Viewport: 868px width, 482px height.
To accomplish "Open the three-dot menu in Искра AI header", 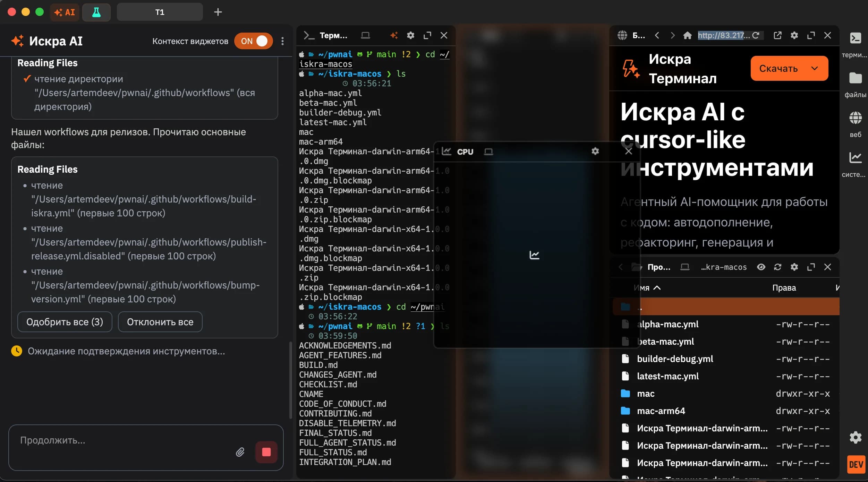I will (x=282, y=41).
